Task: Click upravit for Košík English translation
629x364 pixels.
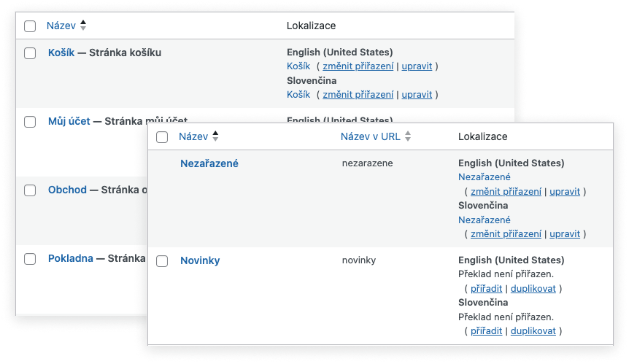Action: (x=417, y=66)
